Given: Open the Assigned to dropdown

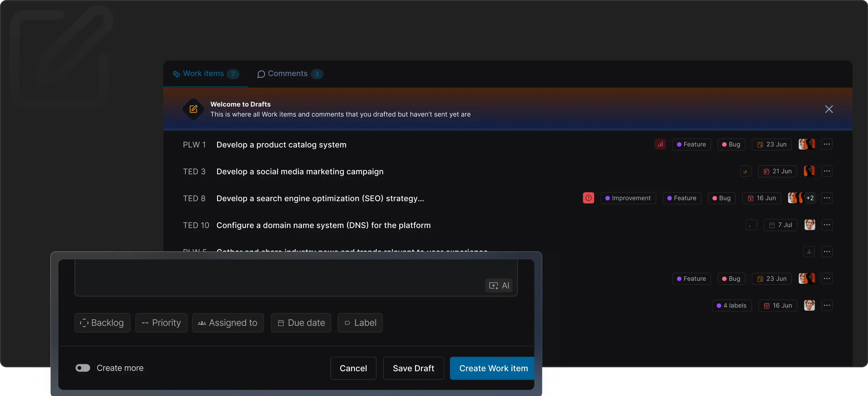Looking at the screenshot, I should tap(228, 323).
